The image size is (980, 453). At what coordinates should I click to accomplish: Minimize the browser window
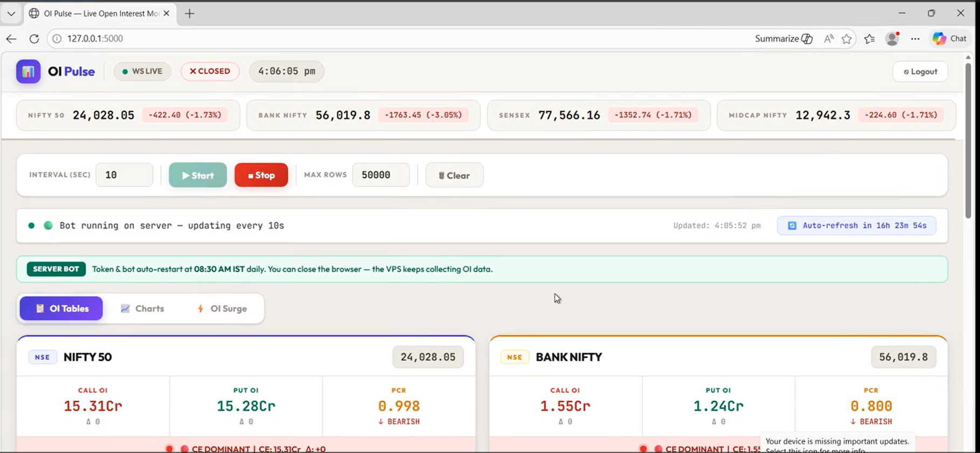902,13
